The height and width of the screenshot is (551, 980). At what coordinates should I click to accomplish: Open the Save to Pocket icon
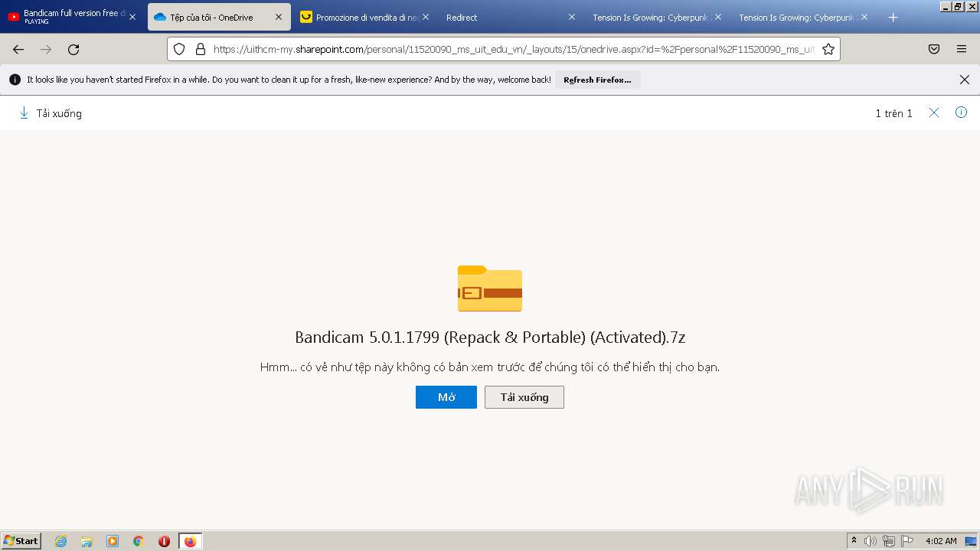coord(934,49)
